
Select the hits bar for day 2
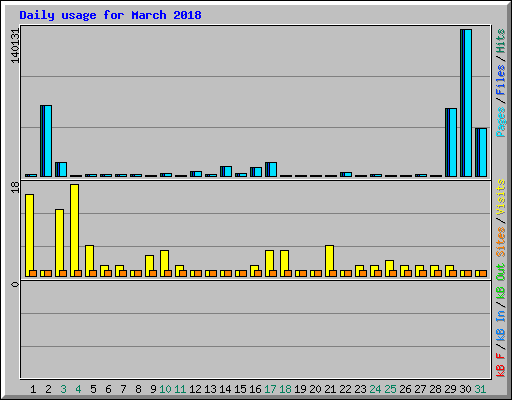[46, 141]
